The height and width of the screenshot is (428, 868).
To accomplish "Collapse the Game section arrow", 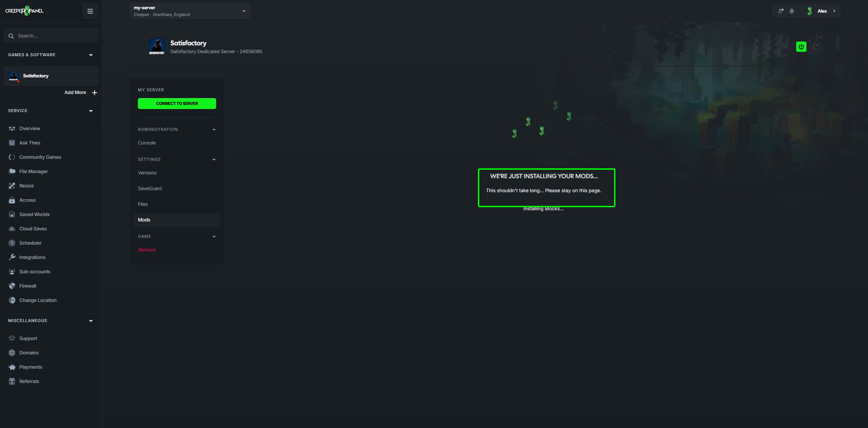I will pyautogui.click(x=214, y=236).
